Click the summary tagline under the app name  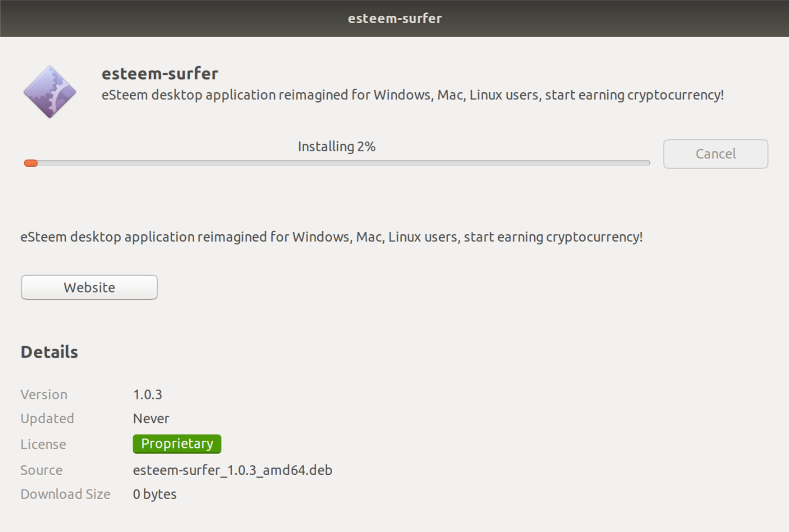(413, 95)
